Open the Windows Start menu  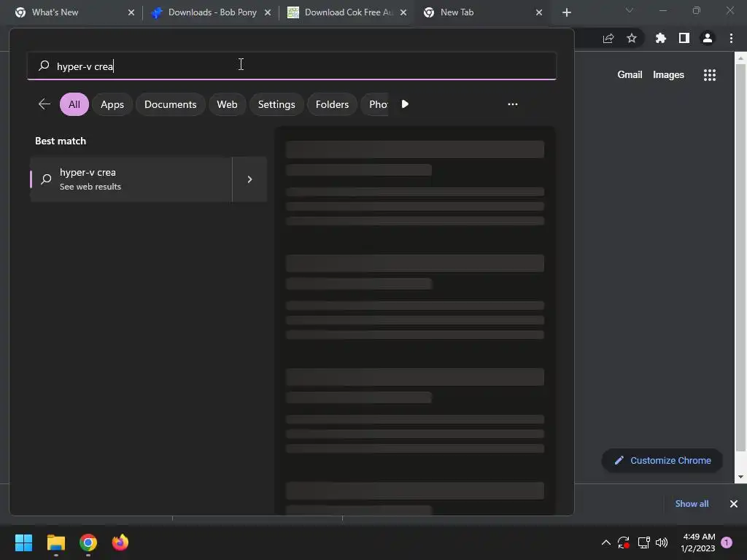24,542
